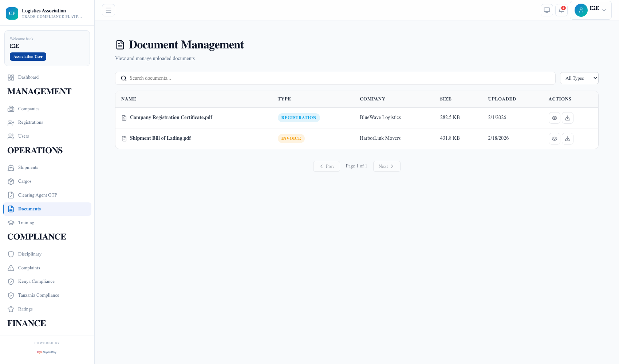Open the Kenya Compliance menu item
Viewport: 619px width, 364px height.
[36, 281]
